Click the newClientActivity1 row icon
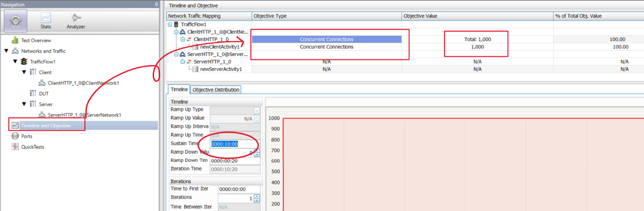 pos(195,47)
